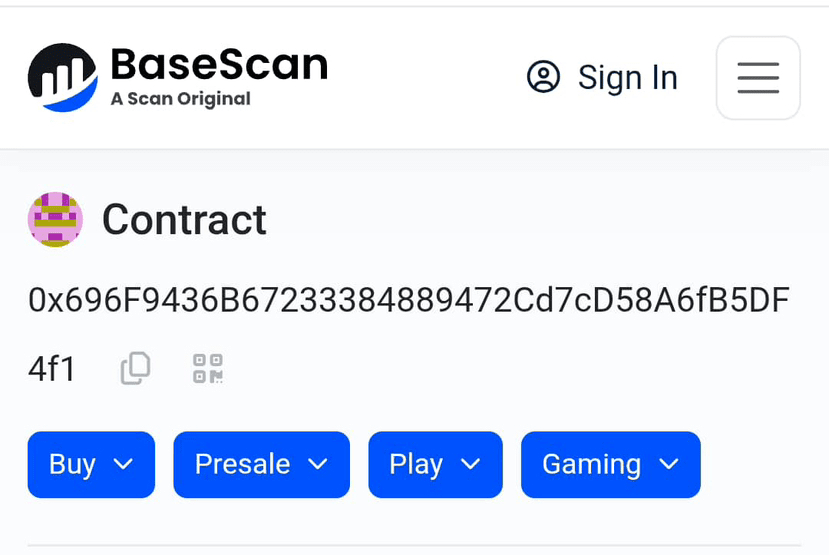Screen dimensions: 829x555
Task: Expand the Presale dropdown button
Action: (x=261, y=465)
